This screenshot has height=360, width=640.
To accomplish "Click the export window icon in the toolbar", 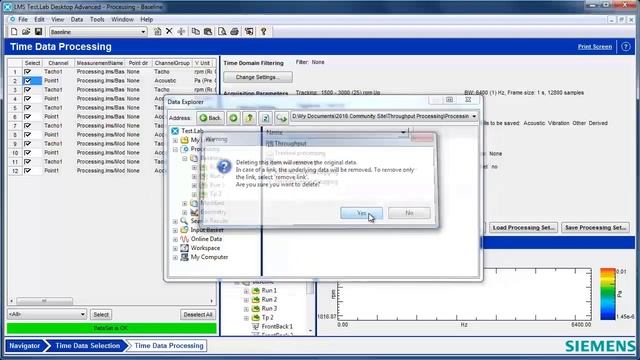I will [x=249, y=31].
